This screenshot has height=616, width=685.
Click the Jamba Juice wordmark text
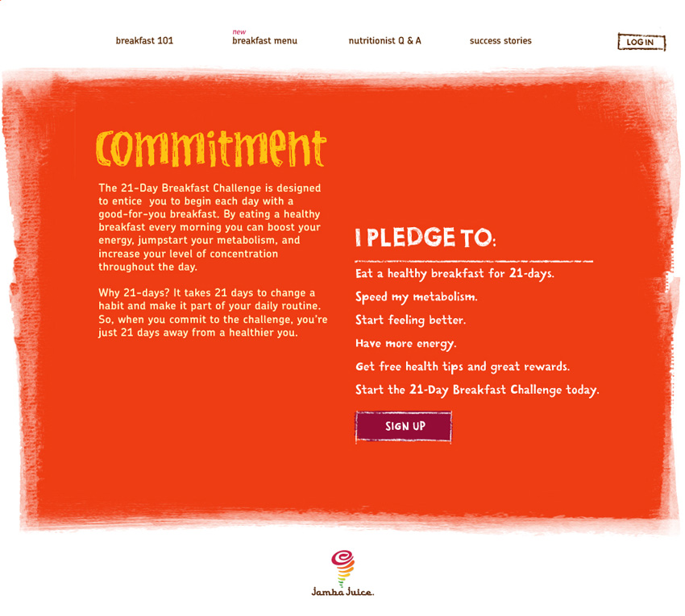pos(342,592)
